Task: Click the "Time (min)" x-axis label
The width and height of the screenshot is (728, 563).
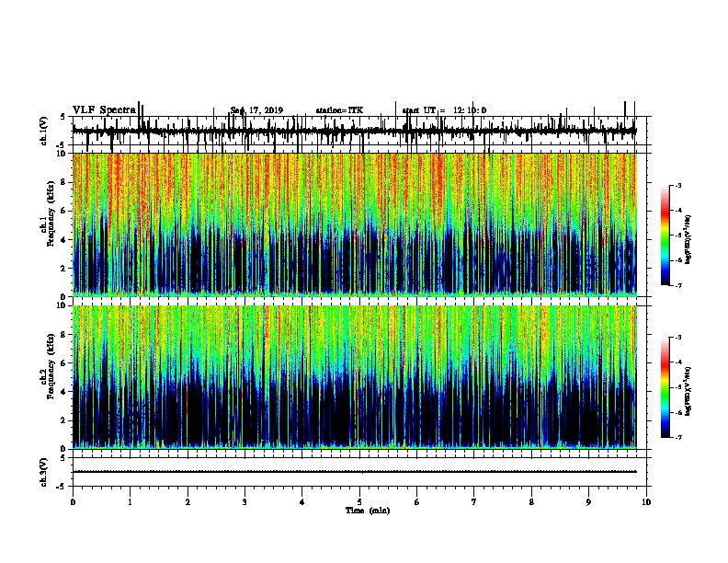Action: [x=368, y=511]
